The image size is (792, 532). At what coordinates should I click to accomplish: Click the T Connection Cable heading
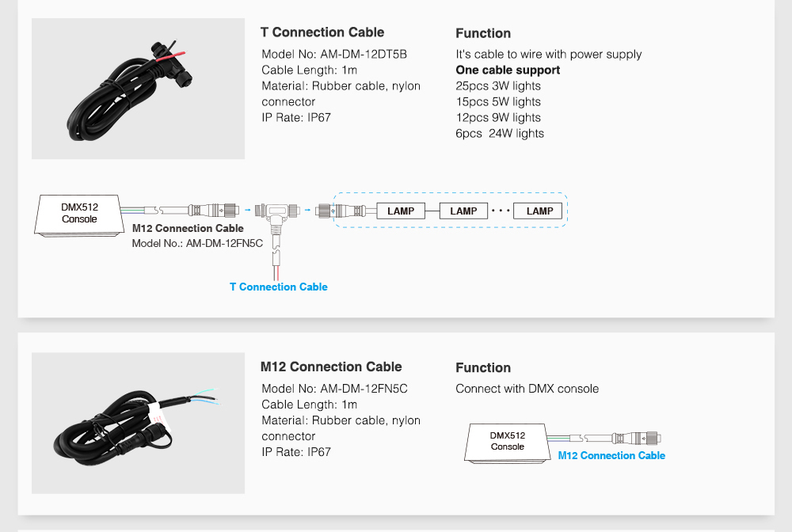click(322, 32)
